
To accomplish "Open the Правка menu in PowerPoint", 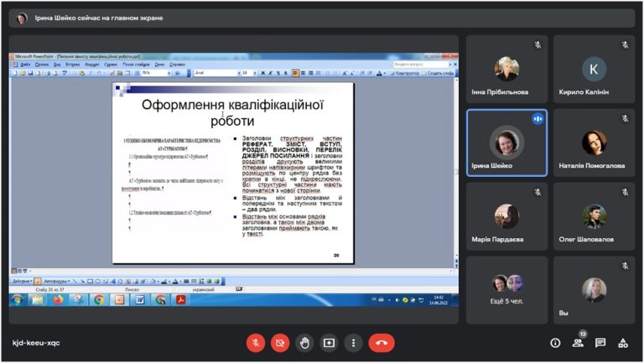I will coord(42,65).
